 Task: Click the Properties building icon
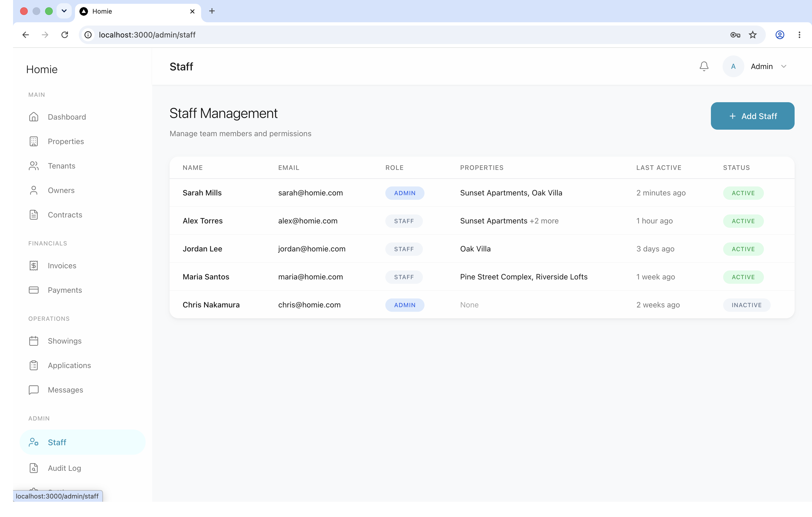(x=34, y=141)
